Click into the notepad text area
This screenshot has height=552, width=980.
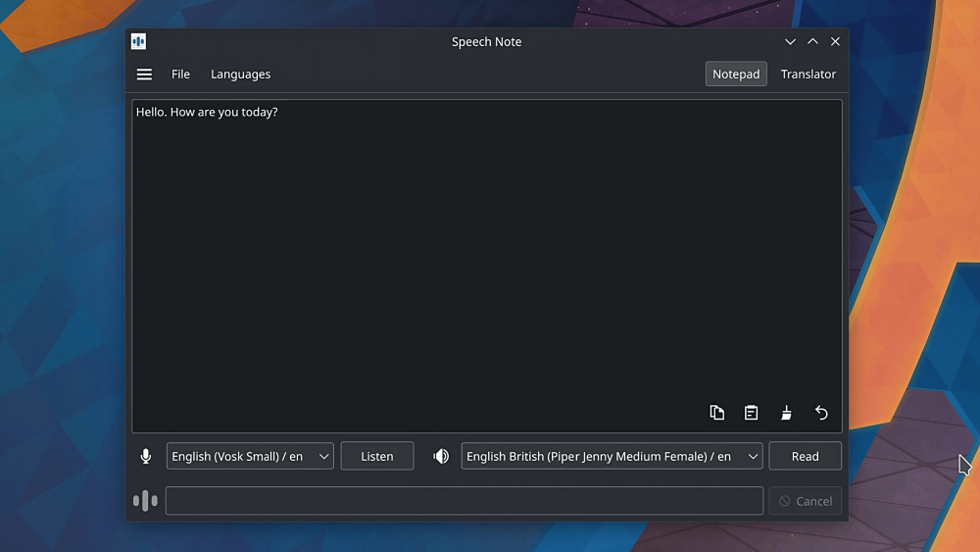click(x=487, y=266)
